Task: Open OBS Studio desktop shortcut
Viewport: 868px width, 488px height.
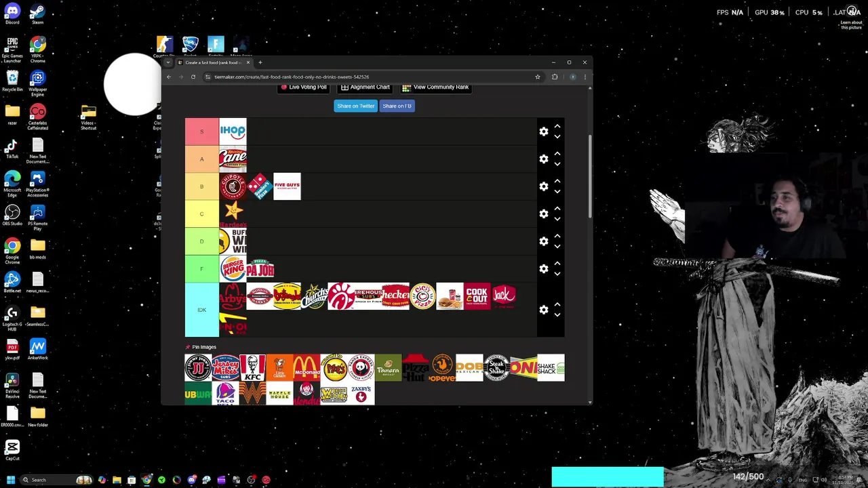Action: (x=12, y=216)
